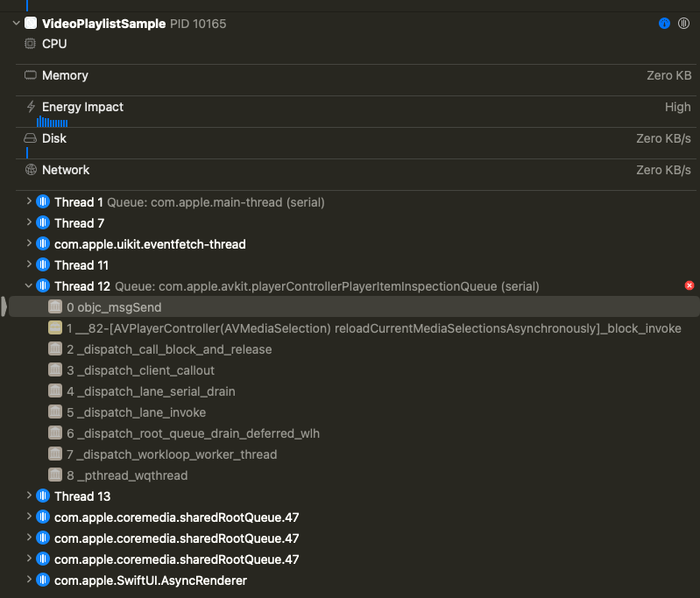Screen dimensions: 700x598
Task: Expand Thread 1 main-thread queue
Action: pyautogui.click(x=29, y=201)
